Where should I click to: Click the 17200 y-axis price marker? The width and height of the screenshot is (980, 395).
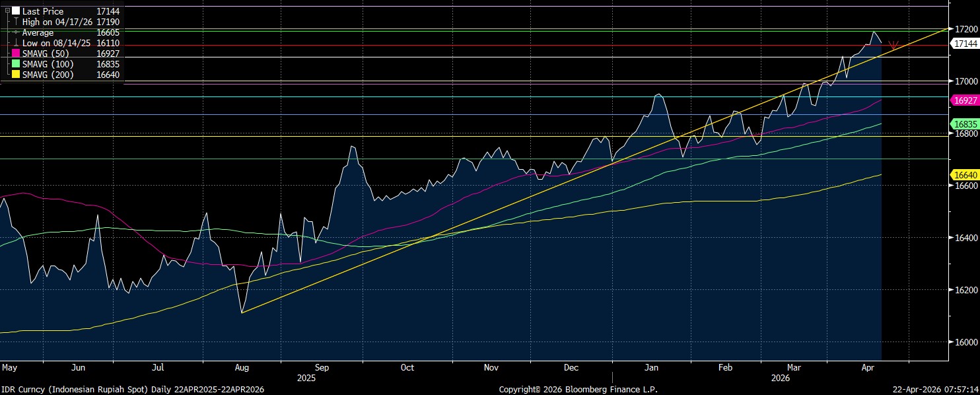[963, 29]
